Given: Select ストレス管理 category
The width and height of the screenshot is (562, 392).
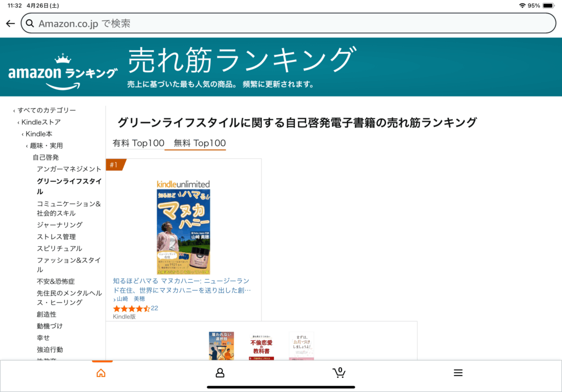Looking at the screenshot, I should tap(57, 237).
